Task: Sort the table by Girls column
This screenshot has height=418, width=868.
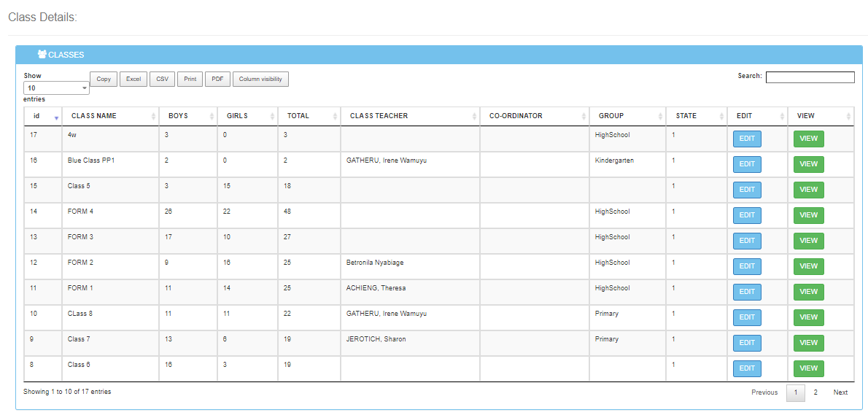Action: pyautogui.click(x=237, y=116)
